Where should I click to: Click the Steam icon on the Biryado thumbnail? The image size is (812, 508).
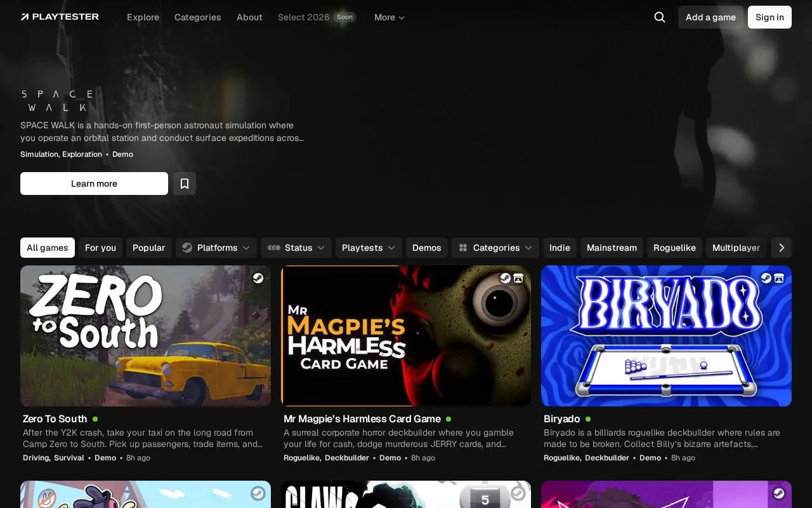(x=766, y=278)
